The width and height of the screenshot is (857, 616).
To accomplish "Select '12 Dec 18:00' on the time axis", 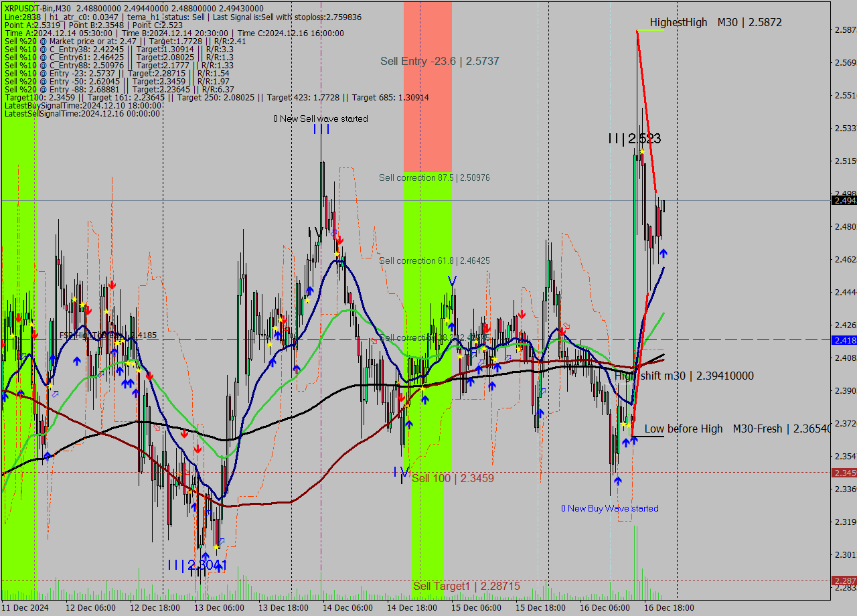I will [x=155, y=607].
